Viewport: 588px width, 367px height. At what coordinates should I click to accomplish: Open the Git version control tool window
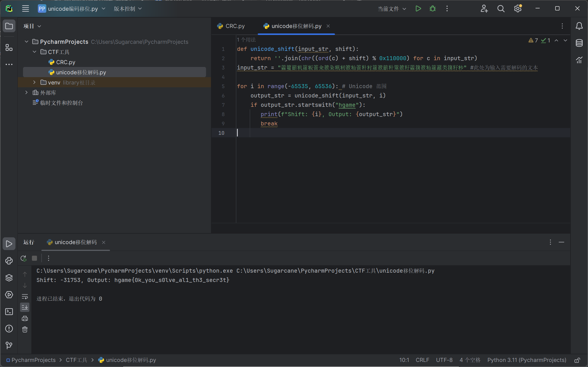9,345
